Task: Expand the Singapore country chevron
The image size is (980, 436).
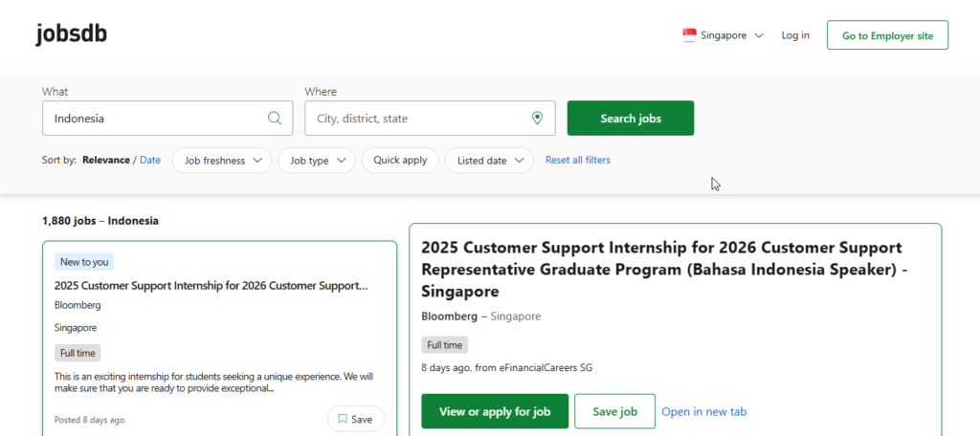Action: [x=759, y=35]
